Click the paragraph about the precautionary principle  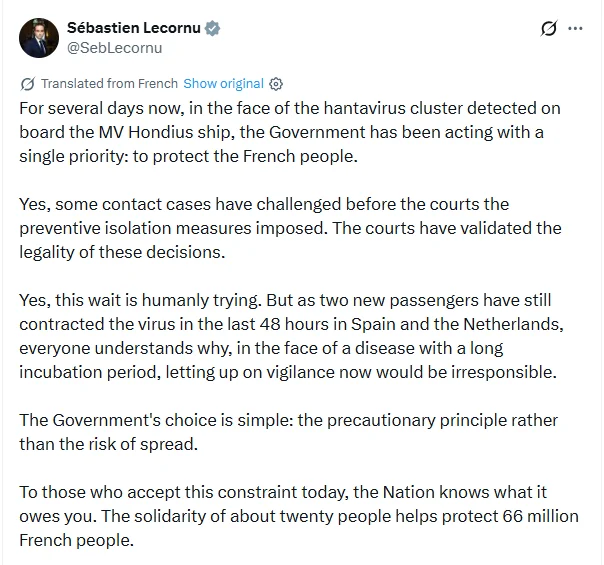coord(289,432)
